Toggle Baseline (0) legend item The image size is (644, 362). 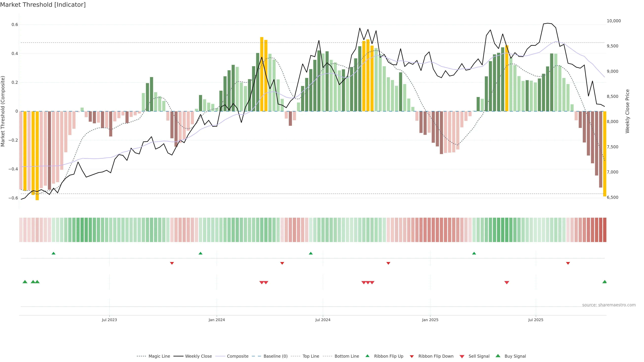click(275, 356)
